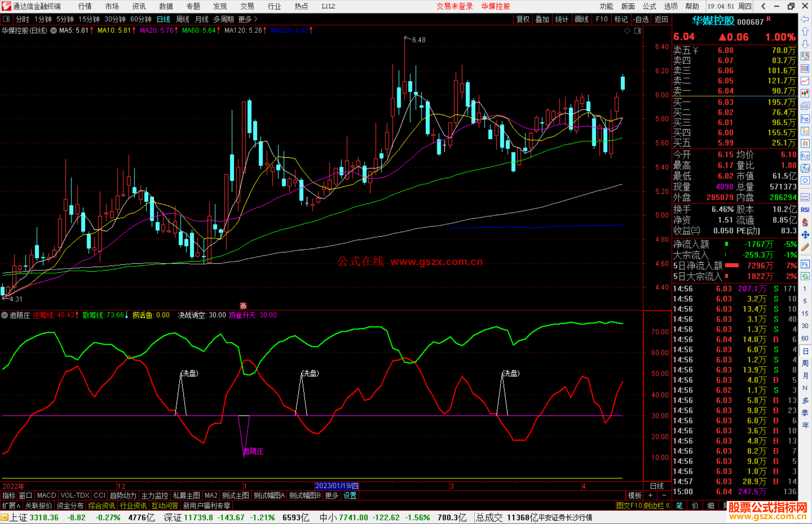The height and width of the screenshot is (524, 812).
Task: Click the candlestick chart icon in sidebar
Action: pyautogui.click(x=805, y=93)
